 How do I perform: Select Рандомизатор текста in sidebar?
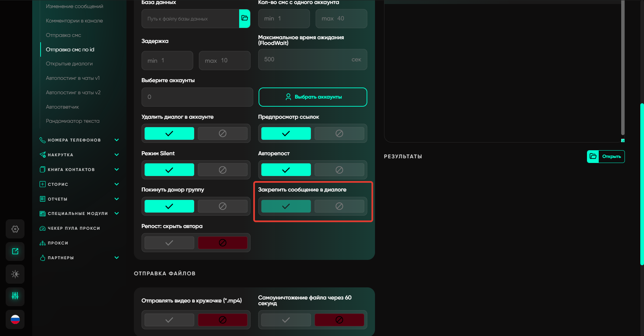[x=72, y=121]
